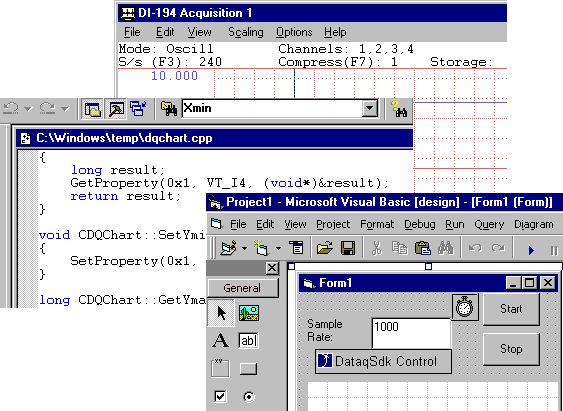
Task: Select the Frame tool in toolbox
Action: 220,368
